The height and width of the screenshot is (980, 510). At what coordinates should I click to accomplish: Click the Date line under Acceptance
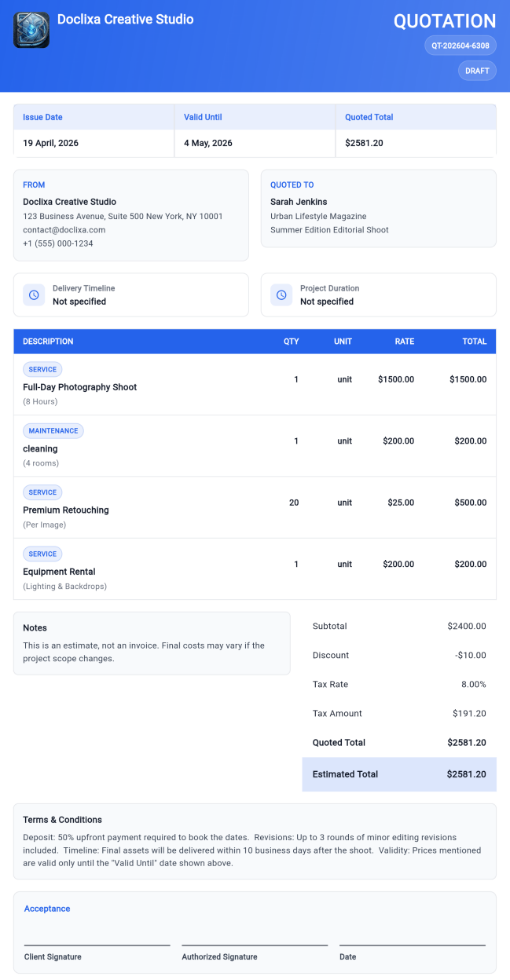pos(412,945)
